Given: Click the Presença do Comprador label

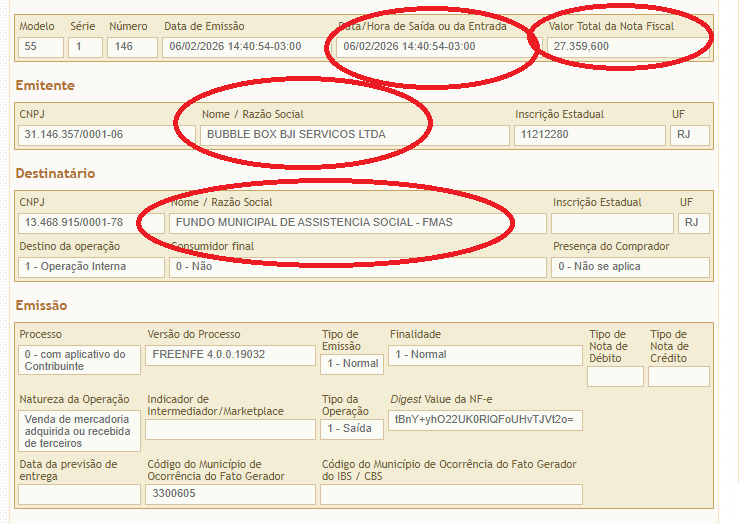Looking at the screenshot, I should 611,246.
